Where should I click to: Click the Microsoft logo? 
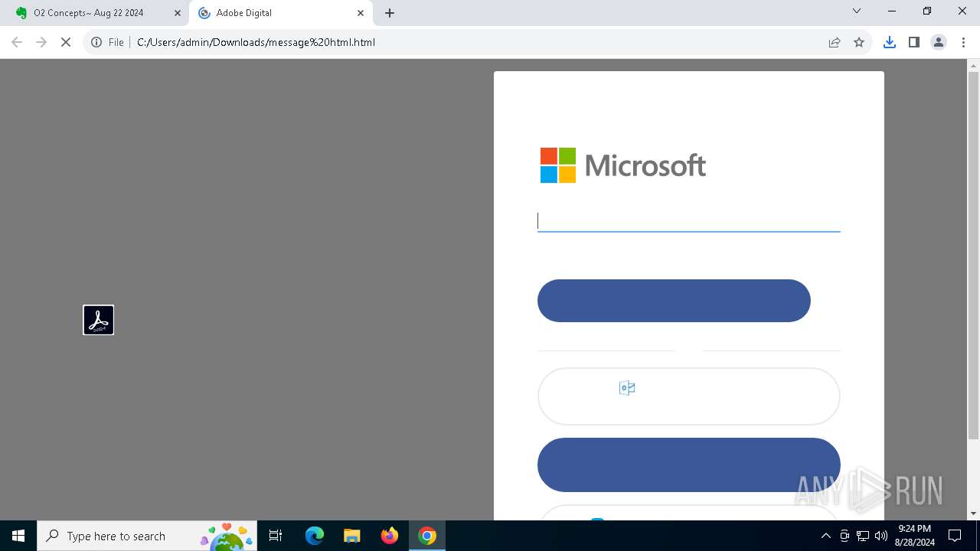(623, 165)
